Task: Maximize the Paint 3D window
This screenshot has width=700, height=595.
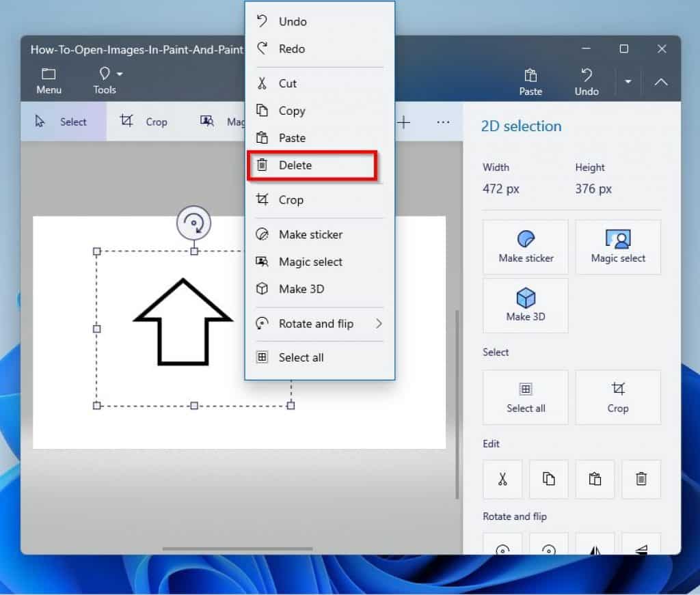Action: coord(624,49)
